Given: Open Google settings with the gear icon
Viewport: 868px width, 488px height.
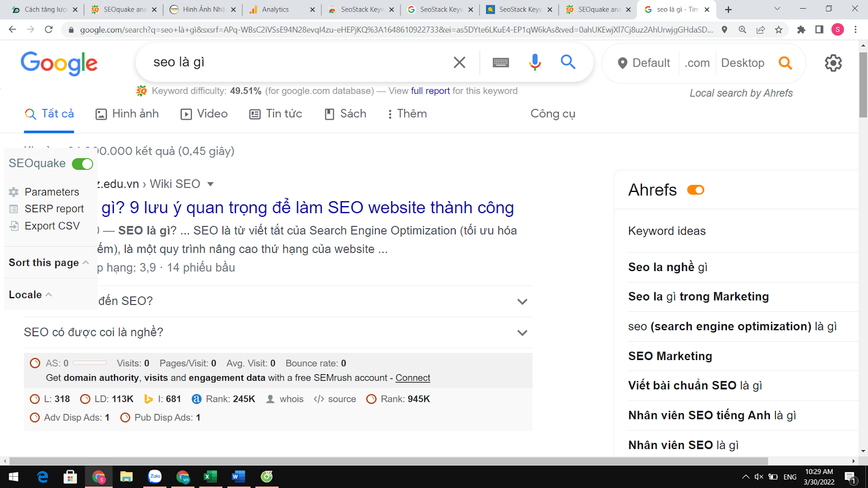Looking at the screenshot, I should [x=833, y=63].
